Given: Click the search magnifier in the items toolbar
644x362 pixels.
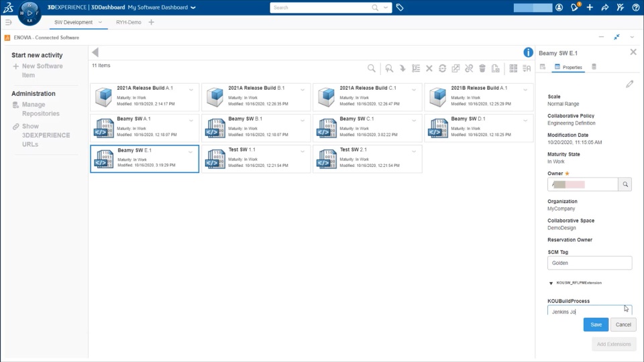Looking at the screenshot, I should pos(371,68).
